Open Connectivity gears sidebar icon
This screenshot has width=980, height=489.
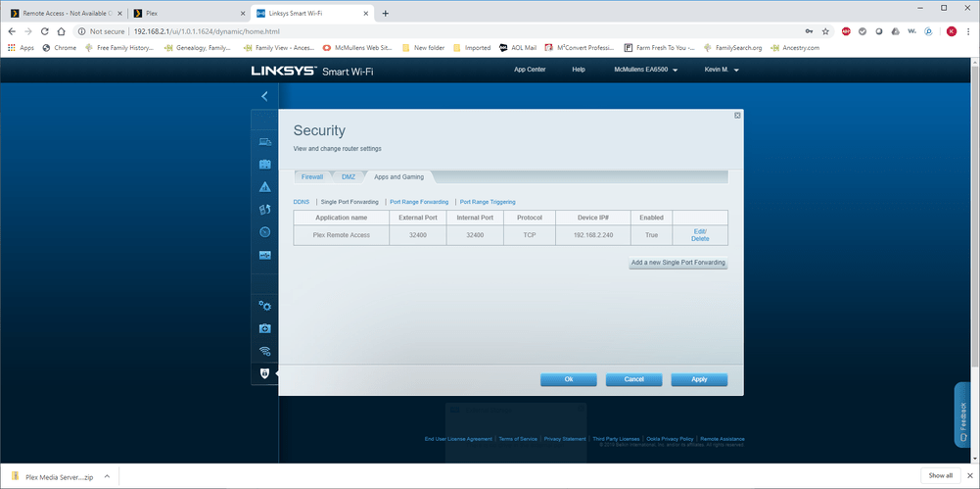point(265,306)
